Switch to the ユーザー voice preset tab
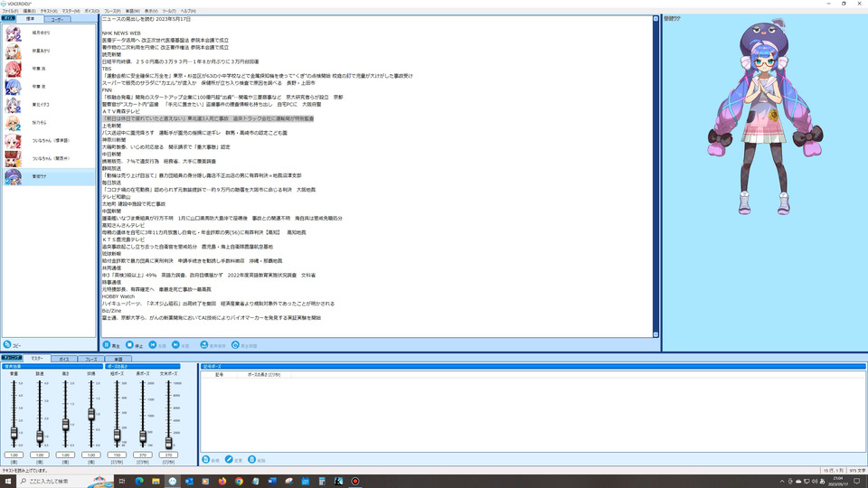 click(58, 19)
